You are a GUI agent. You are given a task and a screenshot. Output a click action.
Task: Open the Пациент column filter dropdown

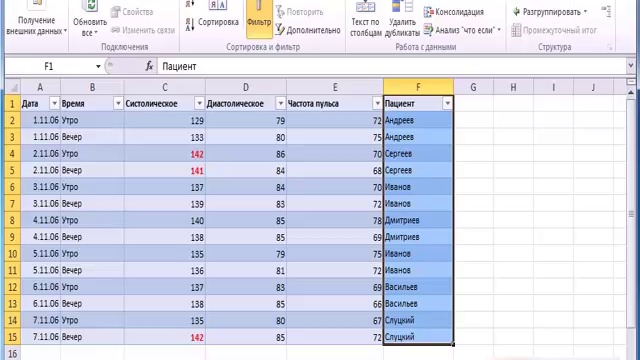click(447, 104)
